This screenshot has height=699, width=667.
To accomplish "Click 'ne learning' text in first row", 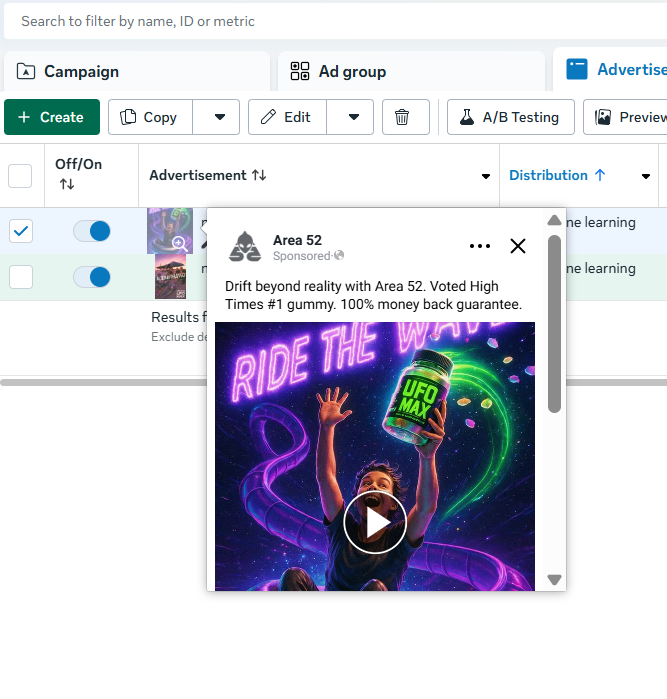I will (x=601, y=222).
